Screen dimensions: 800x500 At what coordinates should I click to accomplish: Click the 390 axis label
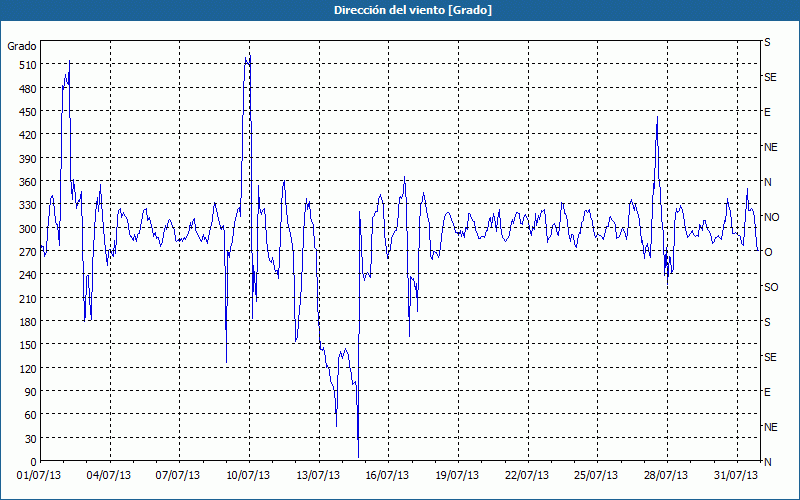pos(28,159)
